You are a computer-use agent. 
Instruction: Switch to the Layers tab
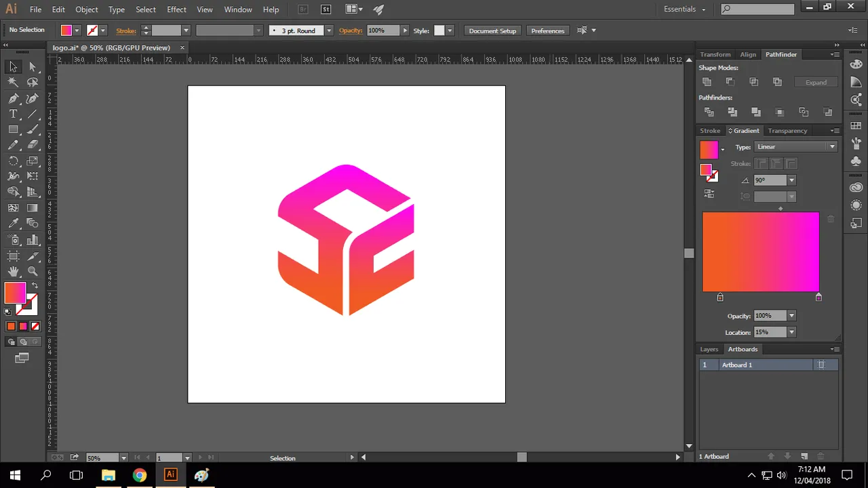point(709,349)
